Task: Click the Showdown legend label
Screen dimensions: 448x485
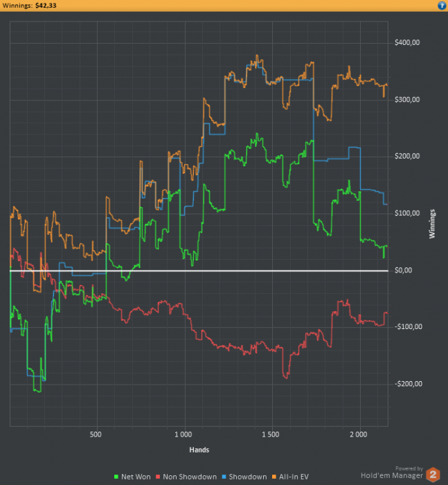Action: point(248,477)
